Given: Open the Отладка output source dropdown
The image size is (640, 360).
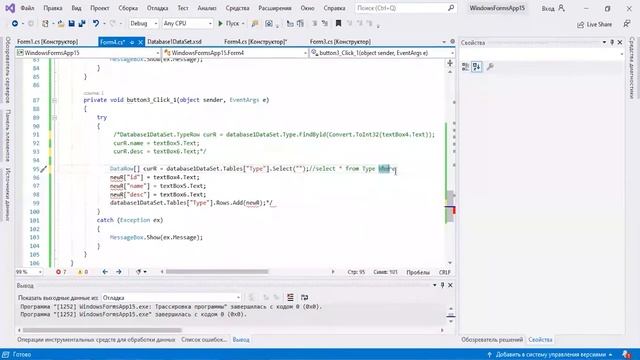Looking at the screenshot, I should pos(171,298).
